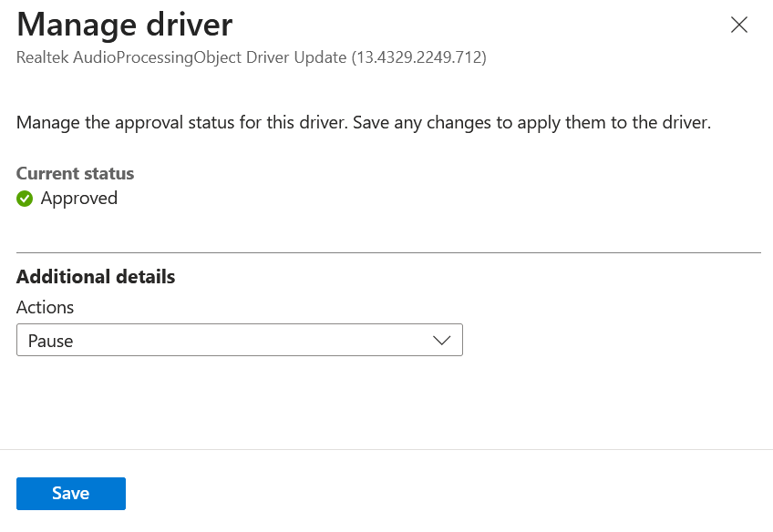The width and height of the screenshot is (773, 532).
Task: Click the green Approved checkmark icon
Action: click(25, 199)
